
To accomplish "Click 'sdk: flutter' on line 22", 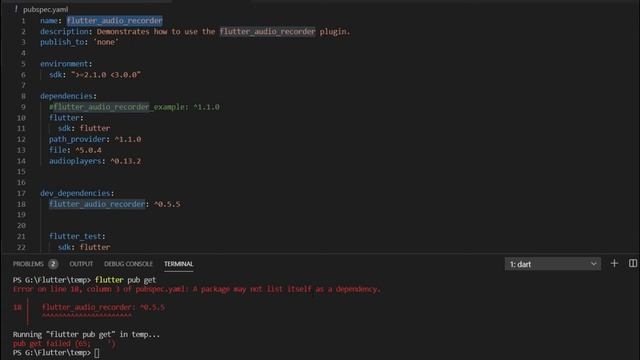I will click(x=84, y=247).
